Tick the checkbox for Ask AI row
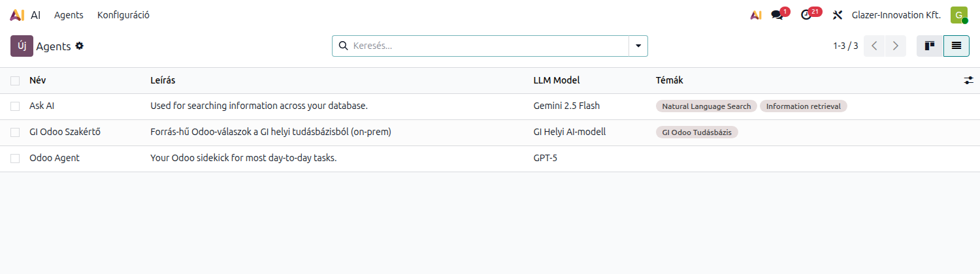Viewport: 980px width, 274px height. coord(15,106)
